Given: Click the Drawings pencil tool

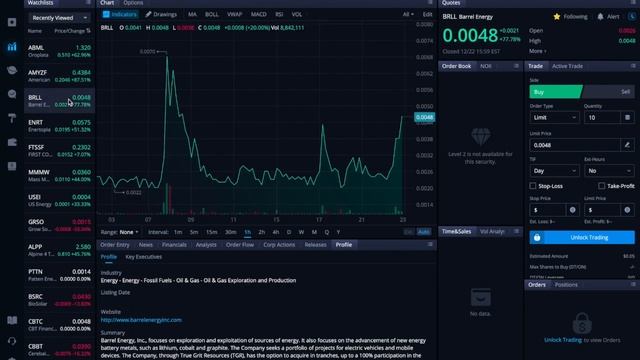Looking at the screenshot, I should coord(161,14).
